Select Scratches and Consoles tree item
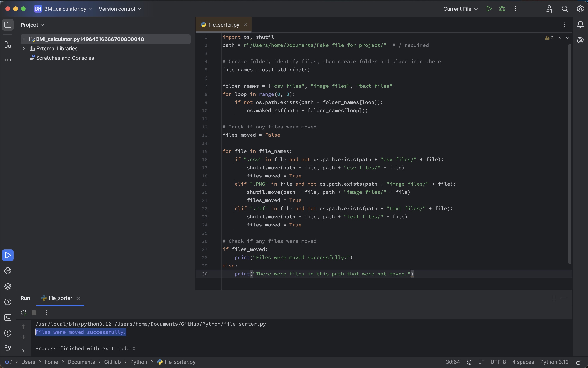 tap(65, 58)
